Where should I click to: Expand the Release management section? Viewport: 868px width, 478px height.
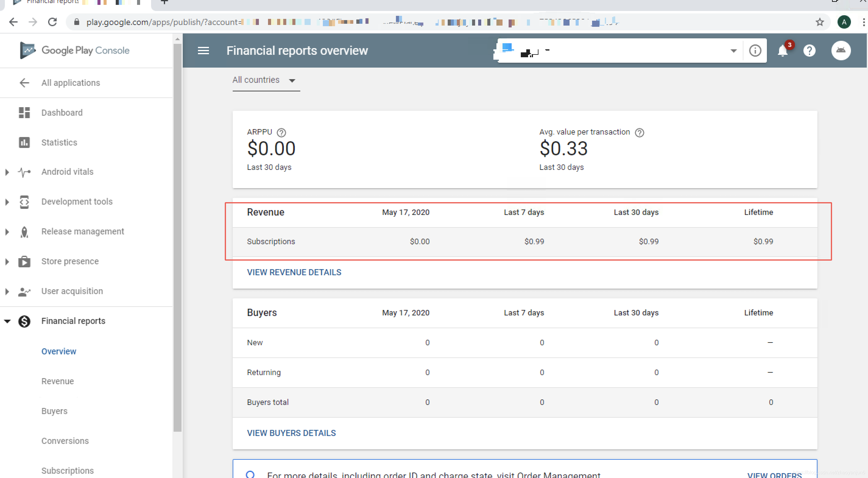pyautogui.click(x=7, y=232)
